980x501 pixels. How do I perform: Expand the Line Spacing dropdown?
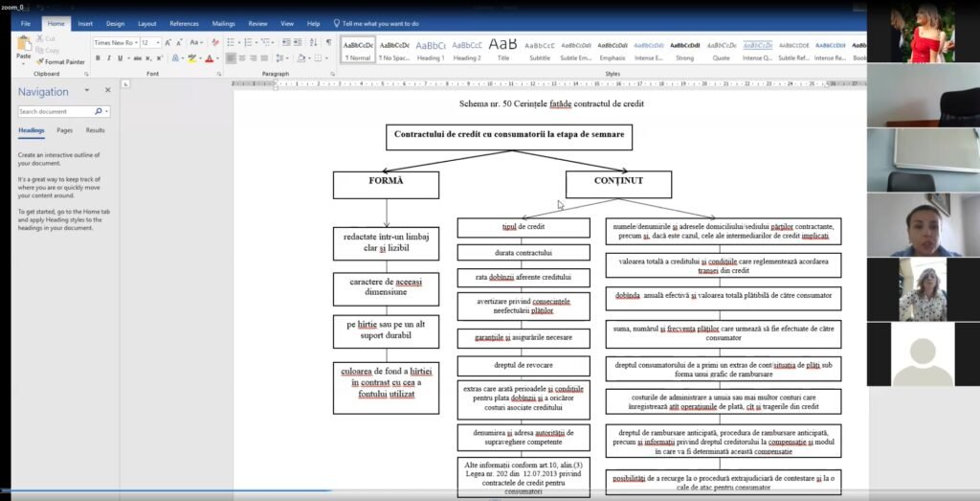pos(282,58)
